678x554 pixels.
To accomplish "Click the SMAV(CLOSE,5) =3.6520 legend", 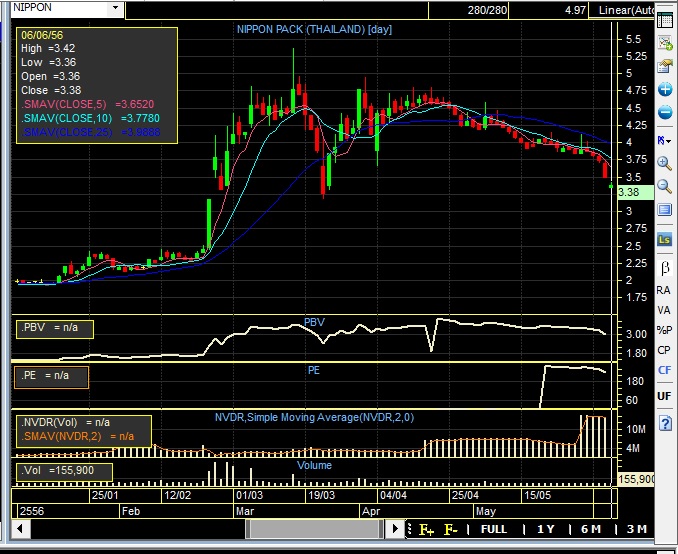I will coord(88,104).
